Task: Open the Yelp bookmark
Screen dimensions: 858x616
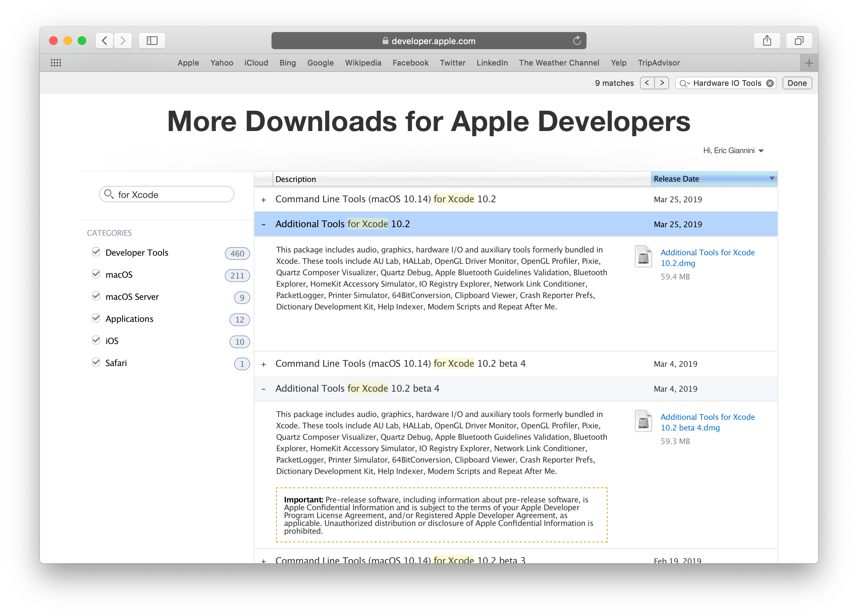Action: click(619, 63)
